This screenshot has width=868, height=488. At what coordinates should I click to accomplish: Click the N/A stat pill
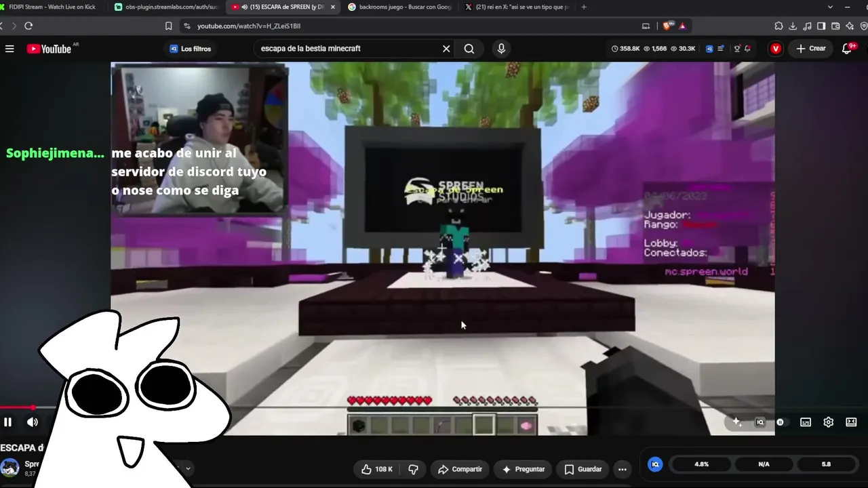pyautogui.click(x=764, y=464)
